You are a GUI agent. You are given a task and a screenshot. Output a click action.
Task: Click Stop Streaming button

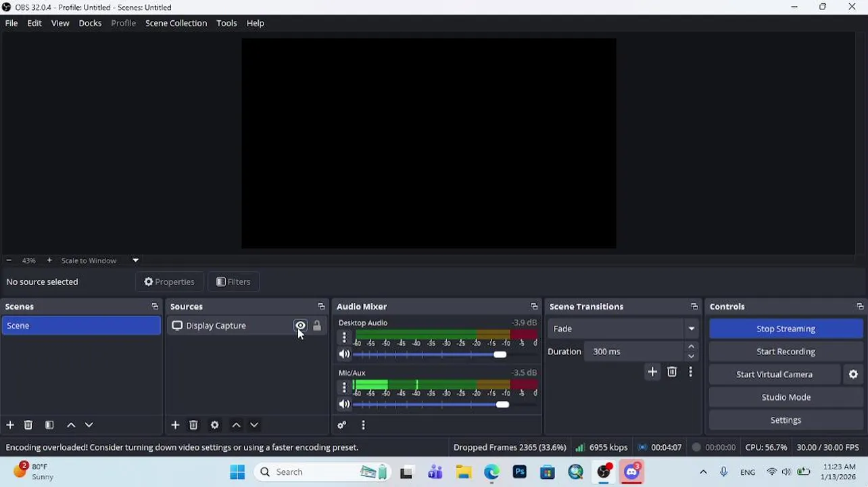click(786, 329)
